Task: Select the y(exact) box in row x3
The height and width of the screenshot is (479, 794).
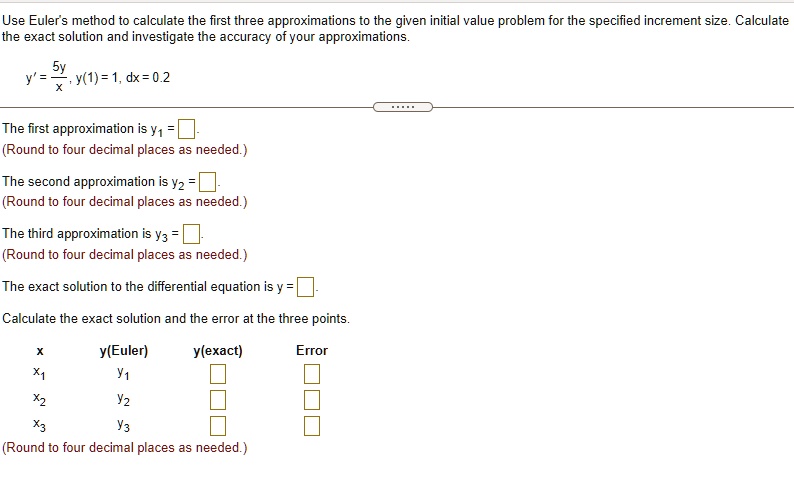Action: tap(218, 426)
